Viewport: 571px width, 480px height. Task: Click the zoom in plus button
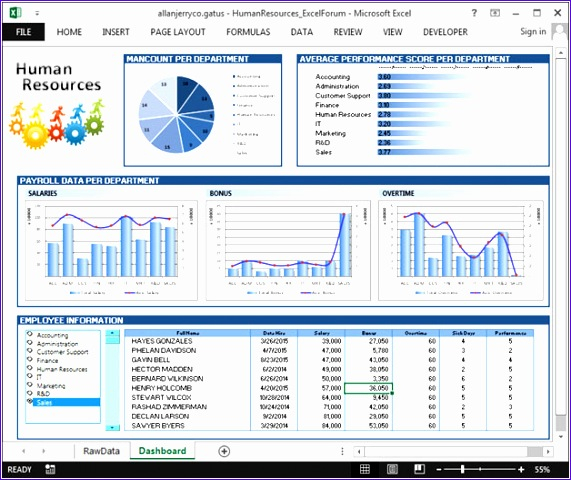point(521,470)
